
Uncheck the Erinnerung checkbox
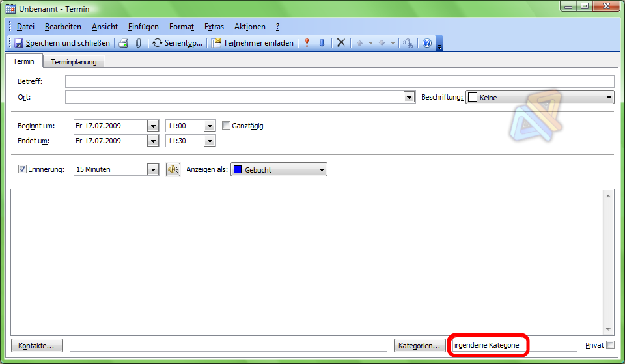[x=22, y=169]
